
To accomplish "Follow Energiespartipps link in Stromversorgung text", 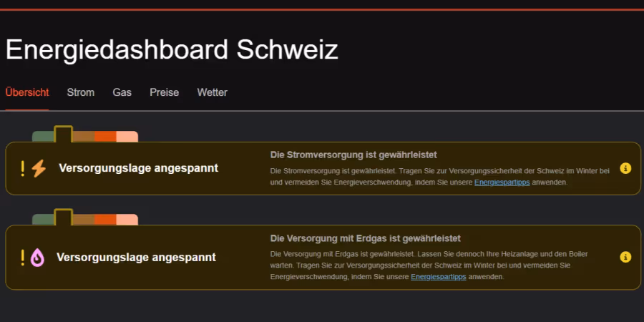I will 502,182.
